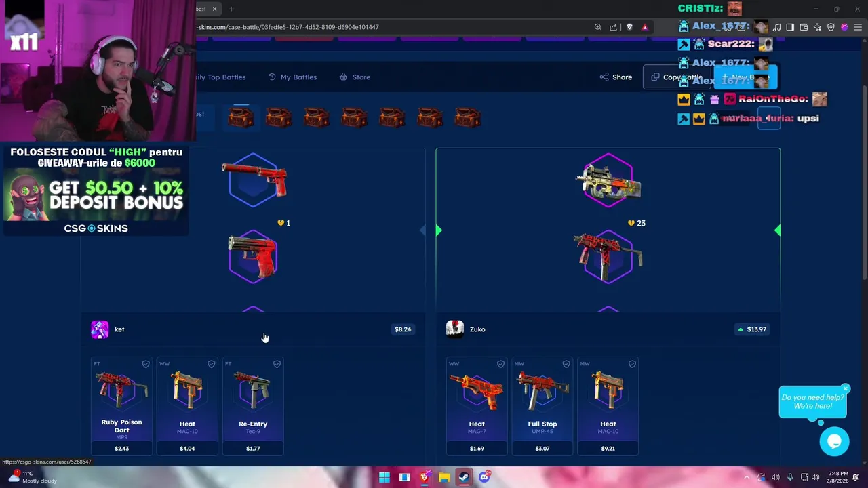Open the Daily Top Battles tab
Screen dimensions: 868x488
point(221,77)
